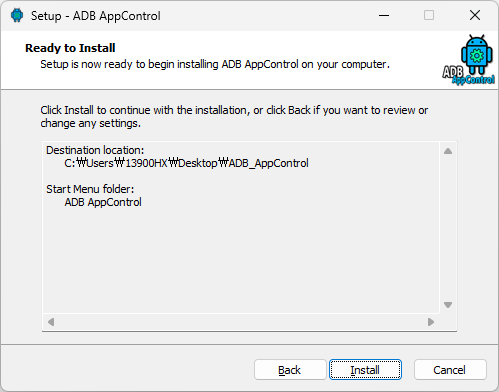Close the Setup window
The image size is (499, 392).
475,15
